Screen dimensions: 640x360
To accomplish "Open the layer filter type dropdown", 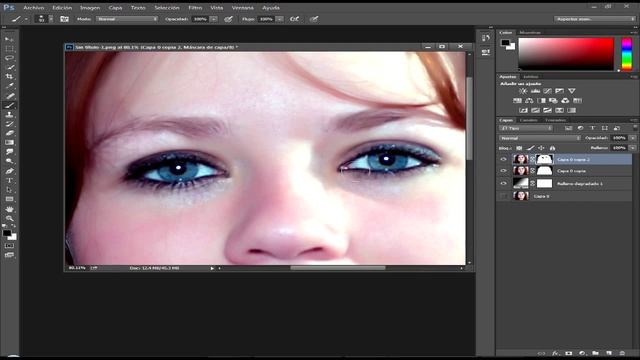I will [x=526, y=128].
